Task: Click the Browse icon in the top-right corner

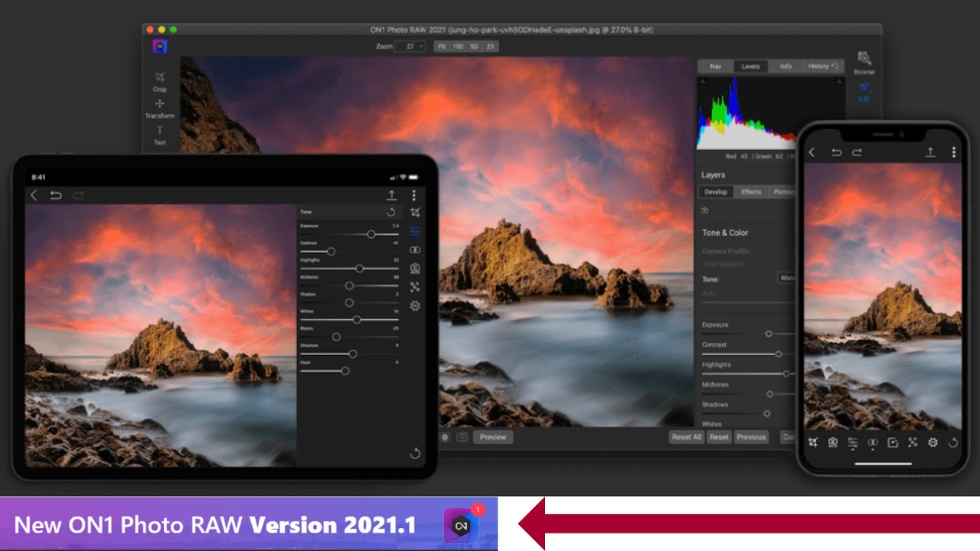Action: [x=864, y=57]
